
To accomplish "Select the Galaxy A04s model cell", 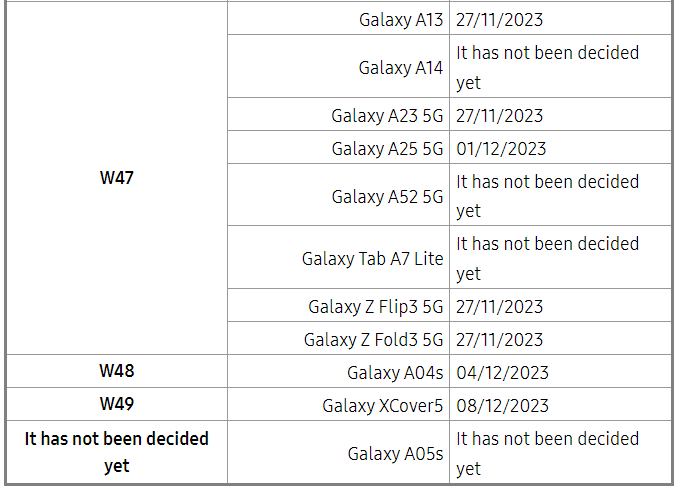I will pos(338,371).
